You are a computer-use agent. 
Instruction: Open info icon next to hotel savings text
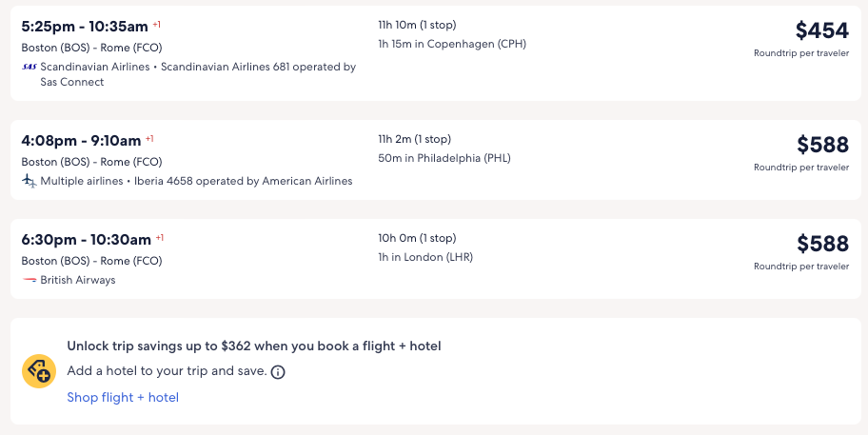pyautogui.click(x=278, y=372)
